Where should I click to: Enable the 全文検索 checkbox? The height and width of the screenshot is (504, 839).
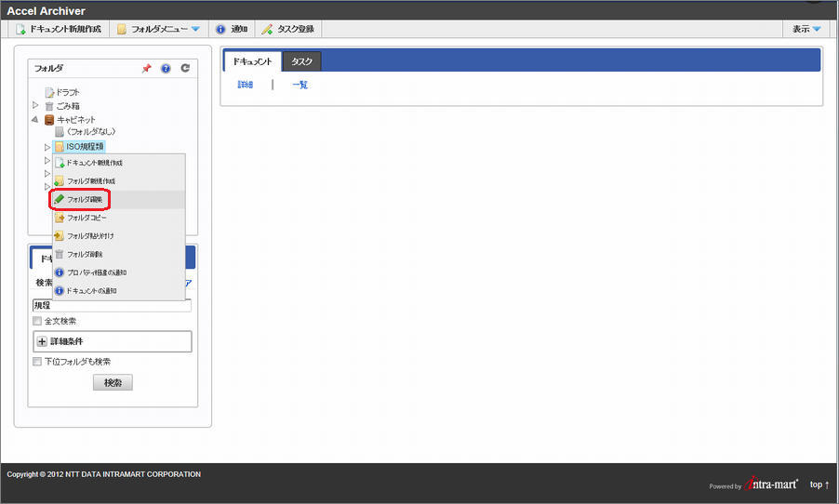pyautogui.click(x=37, y=321)
